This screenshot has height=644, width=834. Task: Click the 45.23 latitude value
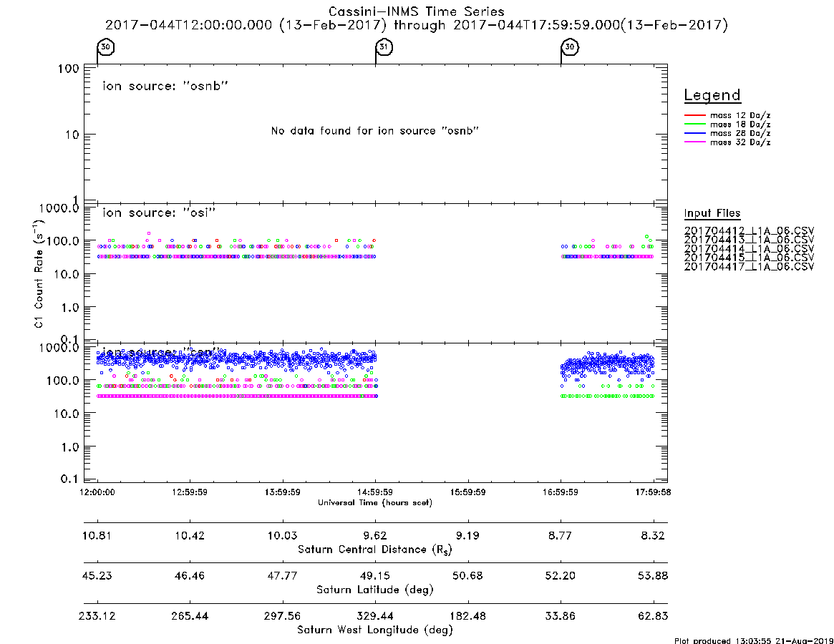click(97, 576)
